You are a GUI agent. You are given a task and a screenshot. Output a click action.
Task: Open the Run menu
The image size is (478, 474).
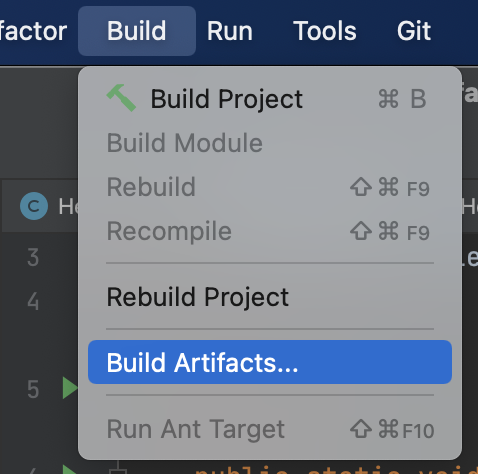click(230, 31)
